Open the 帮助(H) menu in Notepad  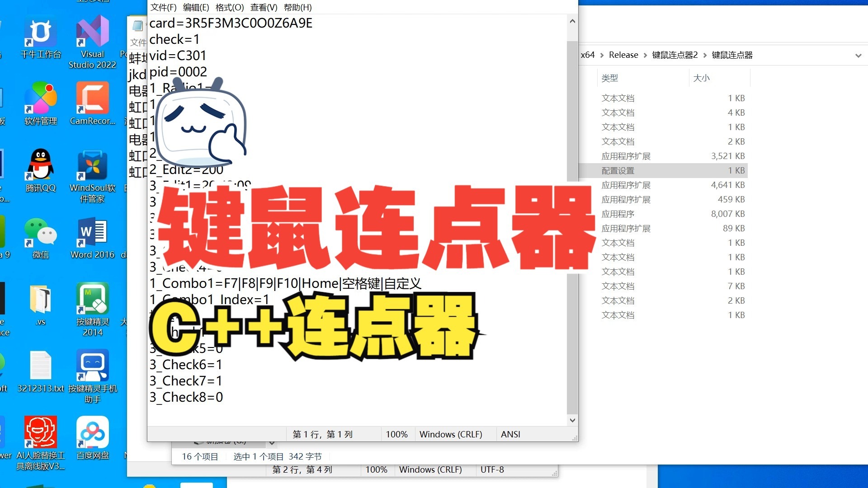pos(297,7)
